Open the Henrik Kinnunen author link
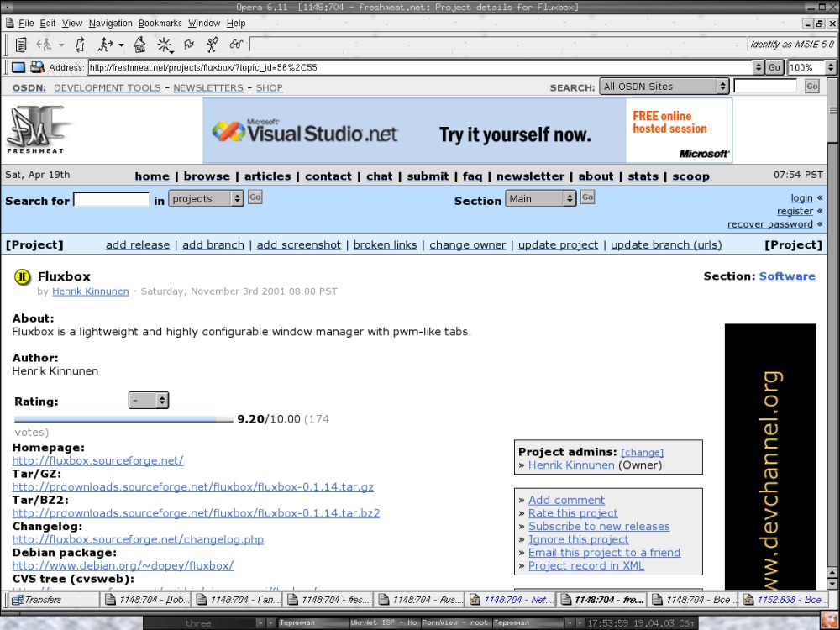Image resolution: width=840 pixels, height=630 pixels. coord(91,291)
